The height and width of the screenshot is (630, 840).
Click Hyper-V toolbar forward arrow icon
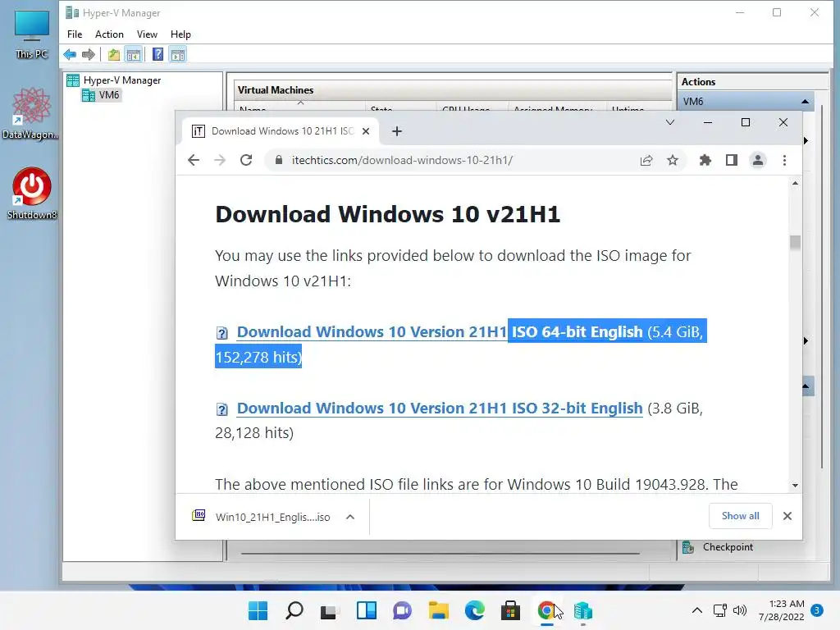click(x=89, y=55)
